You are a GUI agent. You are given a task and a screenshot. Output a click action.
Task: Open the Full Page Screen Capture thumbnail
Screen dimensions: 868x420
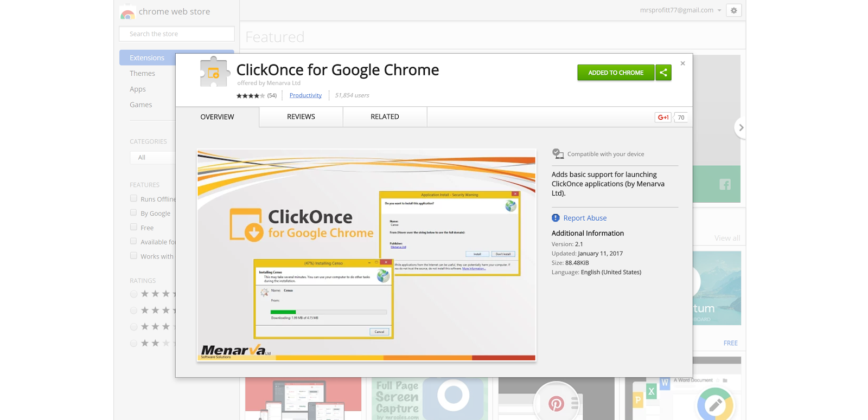[430, 399]
